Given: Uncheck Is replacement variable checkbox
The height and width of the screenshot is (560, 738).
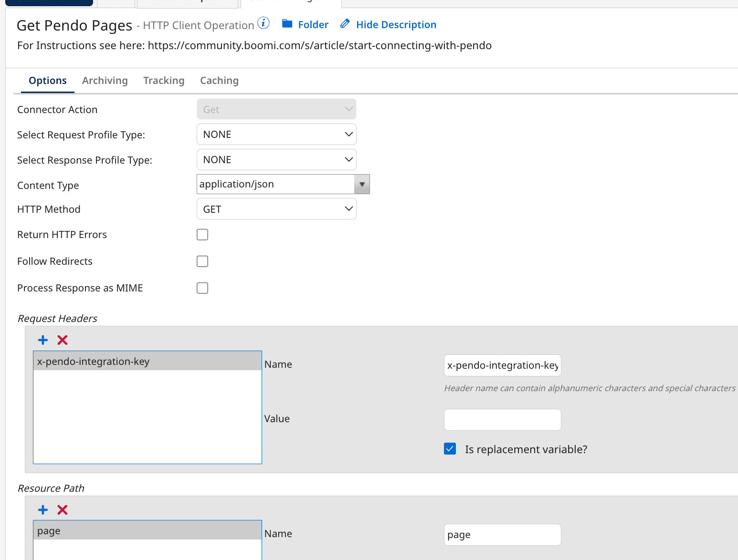Looking at the screenshot, I should (450, 449).
